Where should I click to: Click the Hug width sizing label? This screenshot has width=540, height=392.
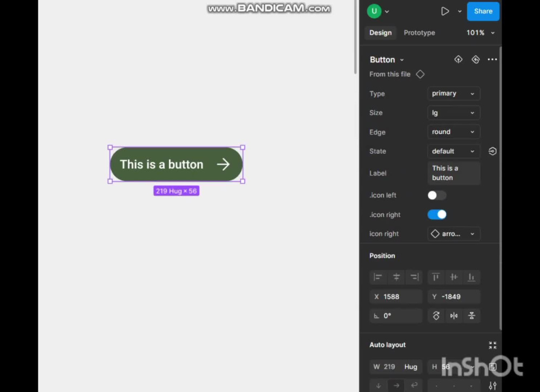[410, 367]
